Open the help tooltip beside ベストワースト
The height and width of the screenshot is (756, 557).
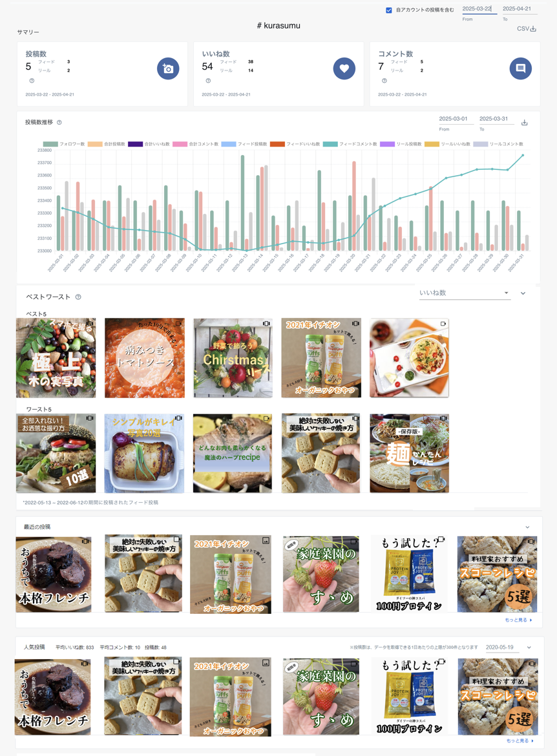78,297
